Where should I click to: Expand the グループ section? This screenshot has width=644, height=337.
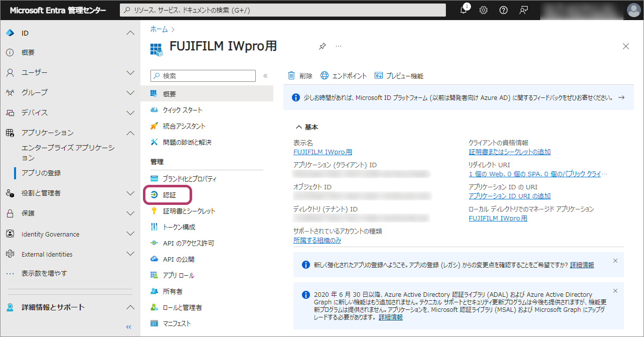coord(130,93)
